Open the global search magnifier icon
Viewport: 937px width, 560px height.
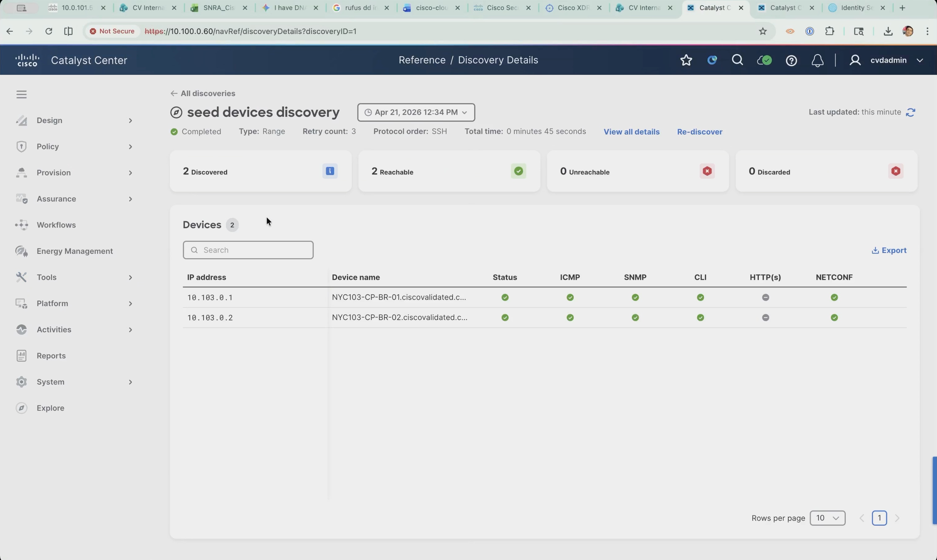coord(737,60)
